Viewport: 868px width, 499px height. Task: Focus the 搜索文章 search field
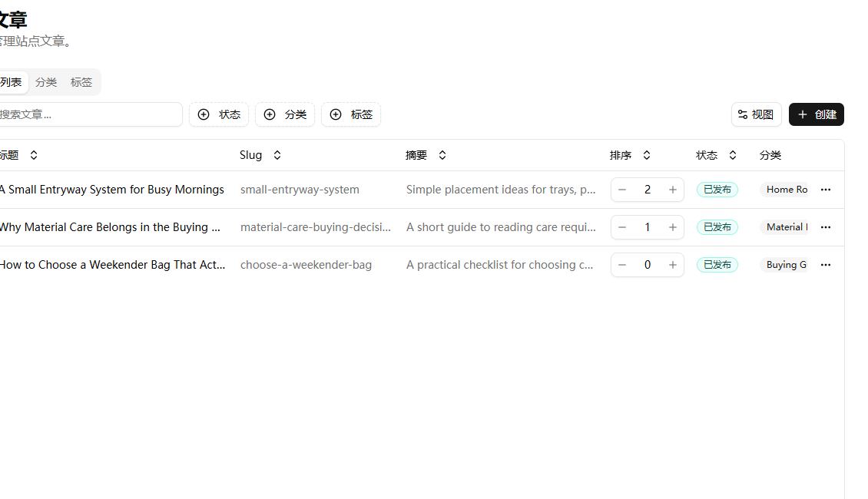coord(90,114)
